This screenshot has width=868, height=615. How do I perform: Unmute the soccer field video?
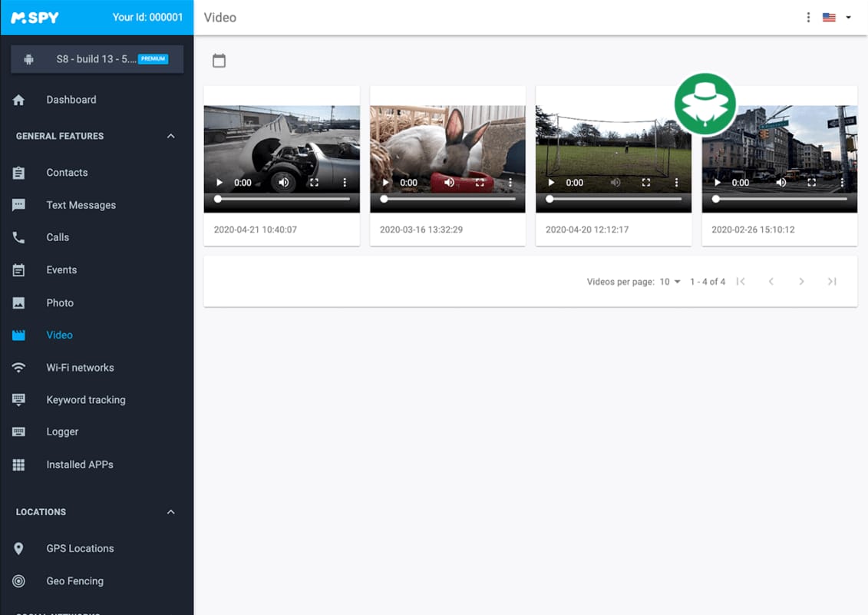click(615, 183)
